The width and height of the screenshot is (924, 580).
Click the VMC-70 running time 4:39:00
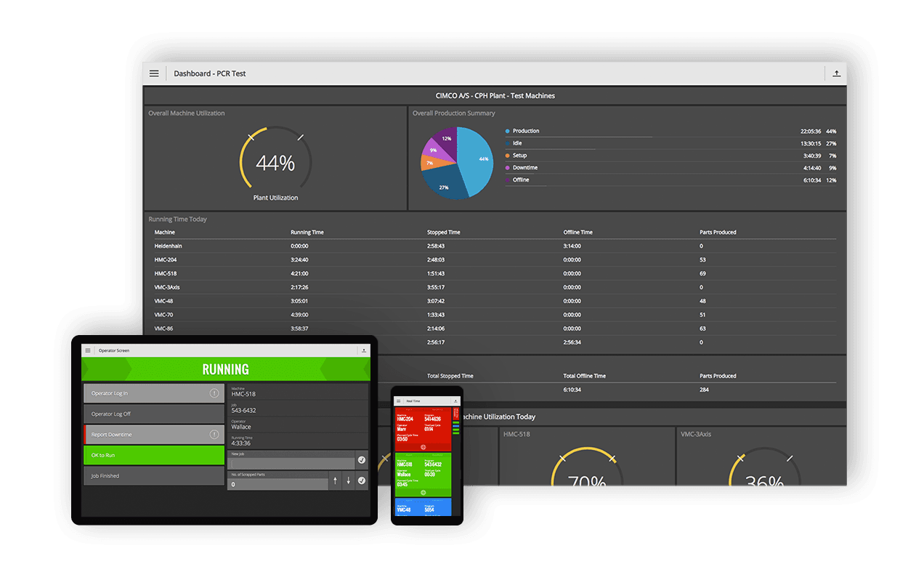[x=299, y=315]
